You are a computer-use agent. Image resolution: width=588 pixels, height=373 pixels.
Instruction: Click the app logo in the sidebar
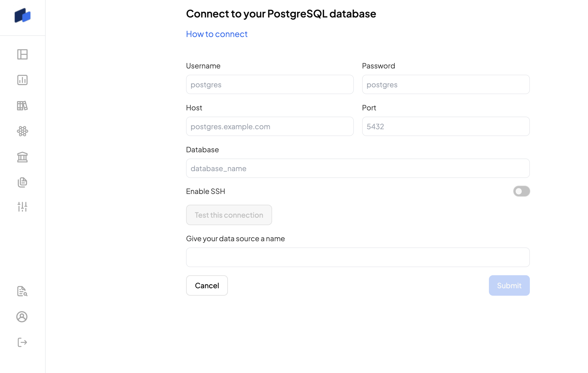coord(23,15)
